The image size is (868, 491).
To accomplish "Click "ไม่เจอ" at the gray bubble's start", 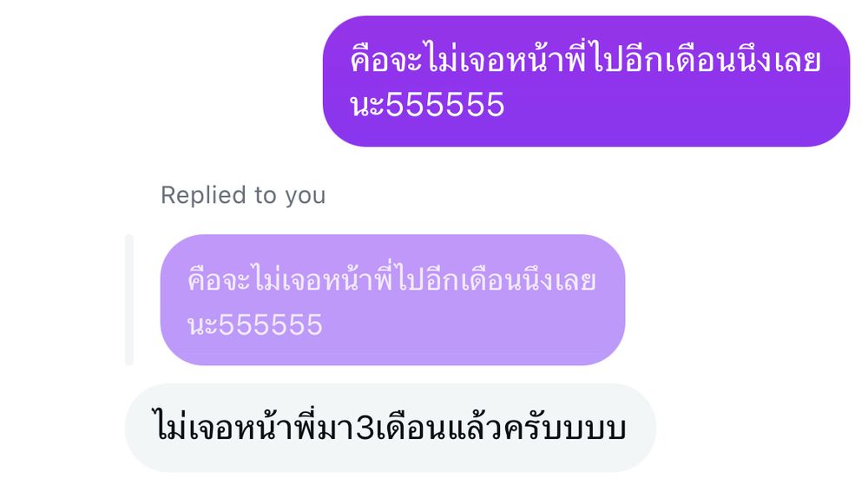I will point(193,428).
